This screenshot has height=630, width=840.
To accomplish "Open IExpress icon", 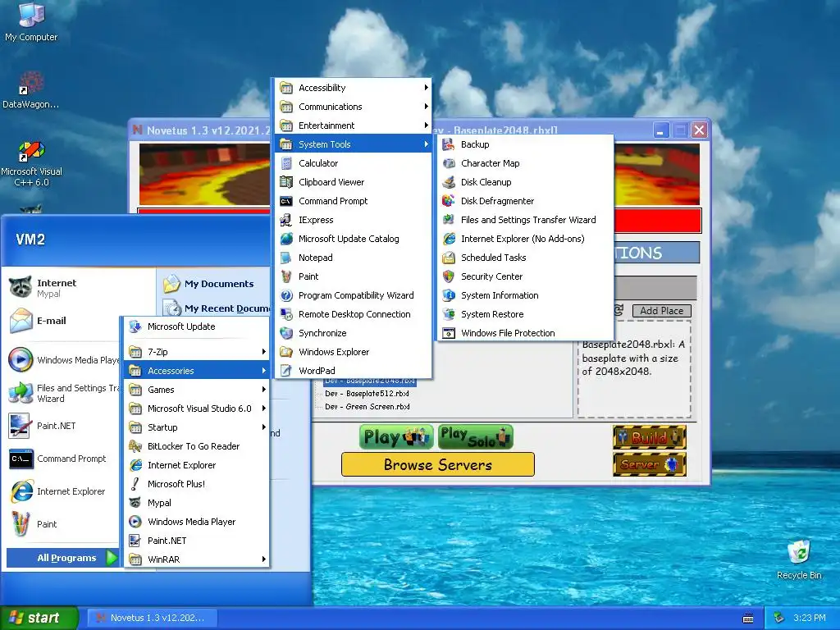I will (286, 220).
